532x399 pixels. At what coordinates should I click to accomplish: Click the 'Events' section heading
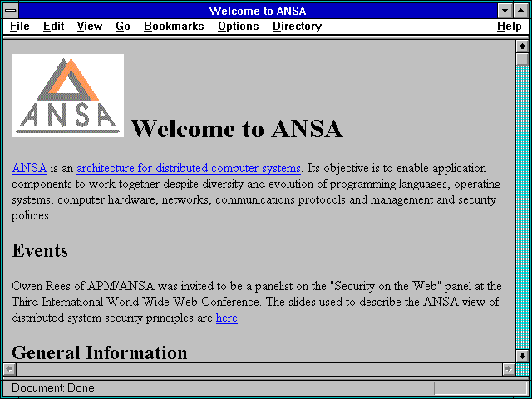[40, 251]
